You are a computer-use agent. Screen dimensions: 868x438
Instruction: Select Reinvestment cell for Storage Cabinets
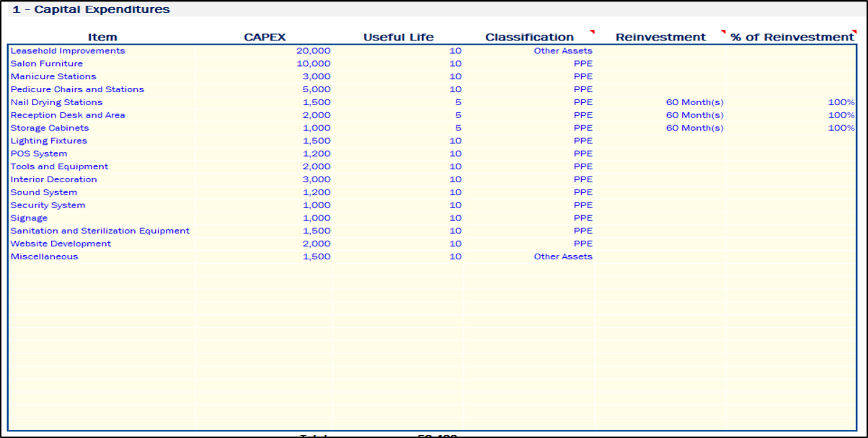pos(694,128)
